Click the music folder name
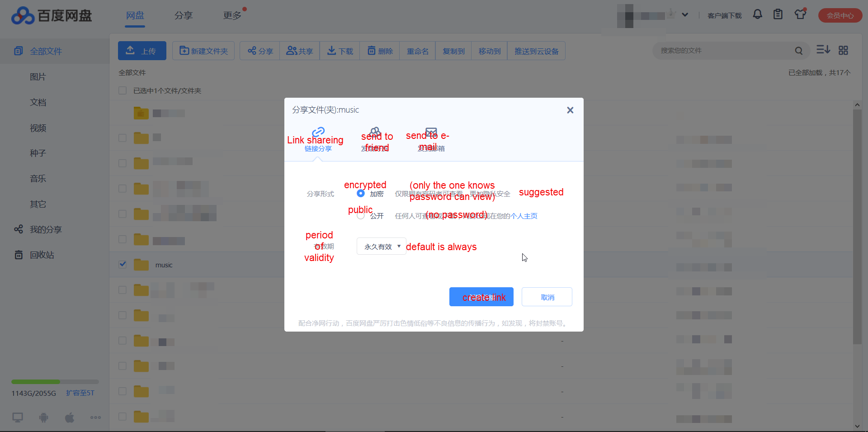 [164, 265]
